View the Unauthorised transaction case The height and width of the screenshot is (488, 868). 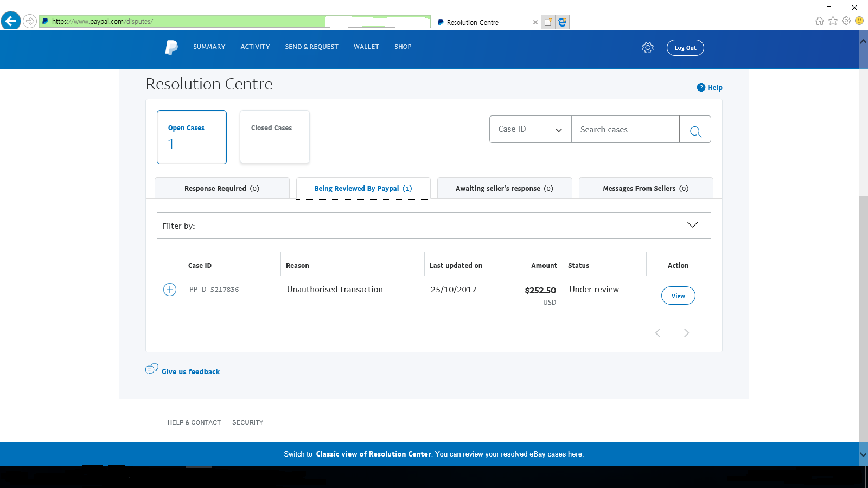coord(678,296)
